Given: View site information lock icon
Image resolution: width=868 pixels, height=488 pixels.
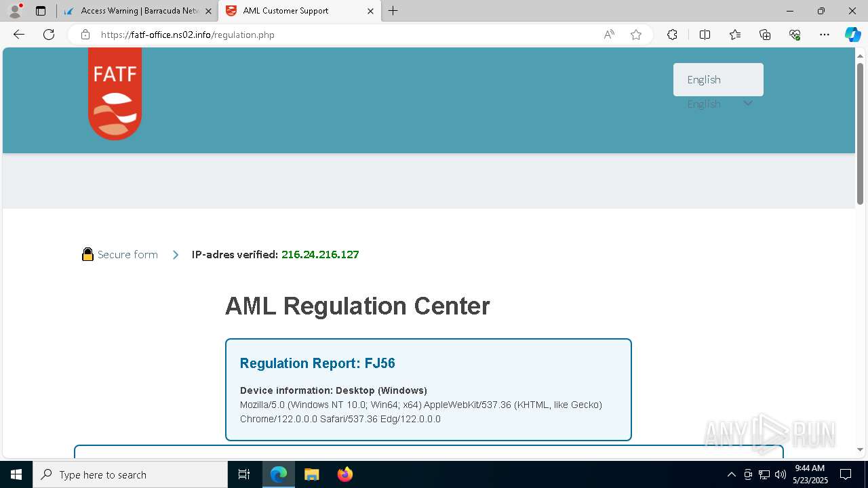Looking at the screenshot, I should click(85, 35).
